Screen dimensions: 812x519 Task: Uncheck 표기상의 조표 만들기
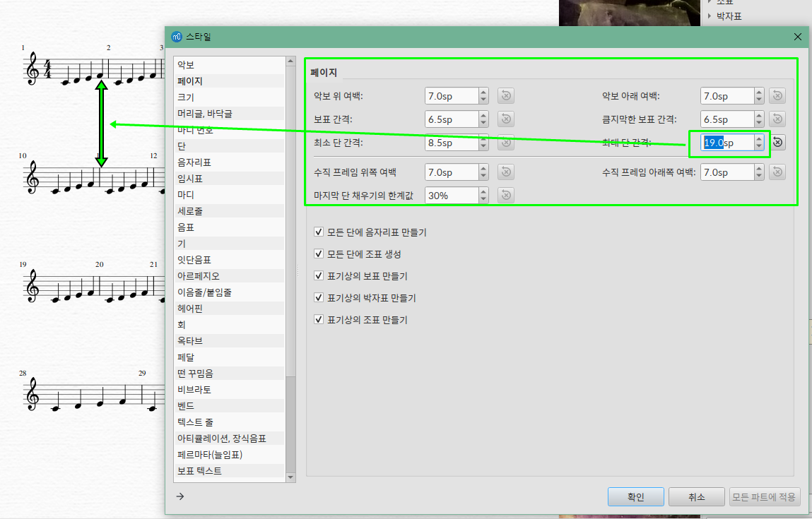[319, 319]
